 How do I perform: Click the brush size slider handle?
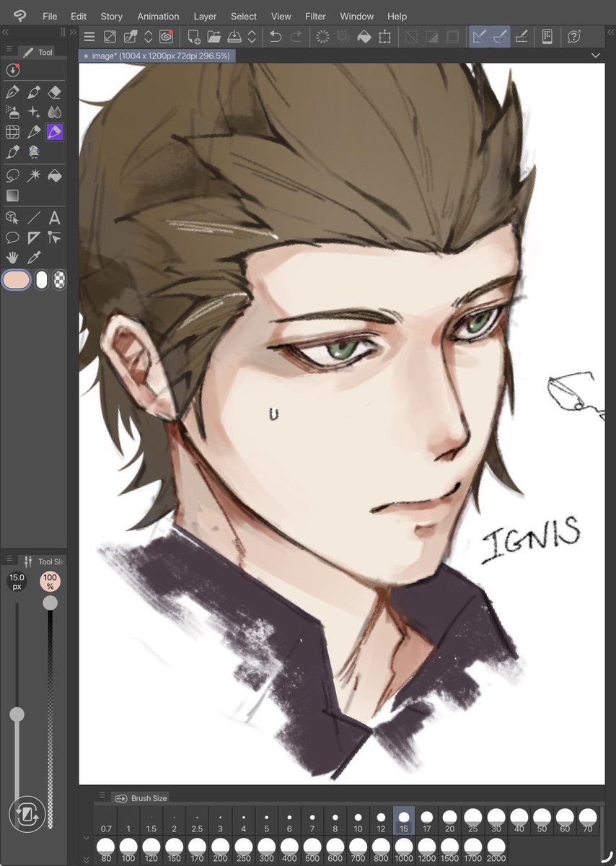click(x=17, y=714)
